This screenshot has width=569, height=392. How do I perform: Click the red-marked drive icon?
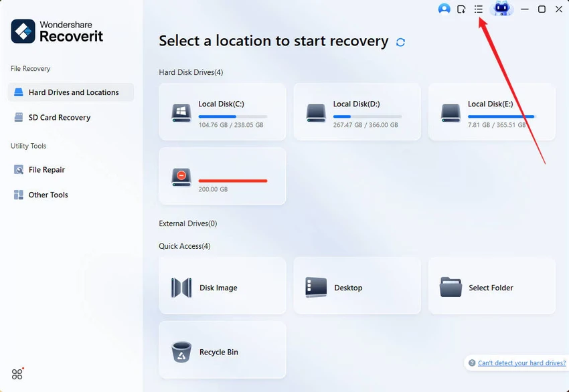click(x=181, y=177)
